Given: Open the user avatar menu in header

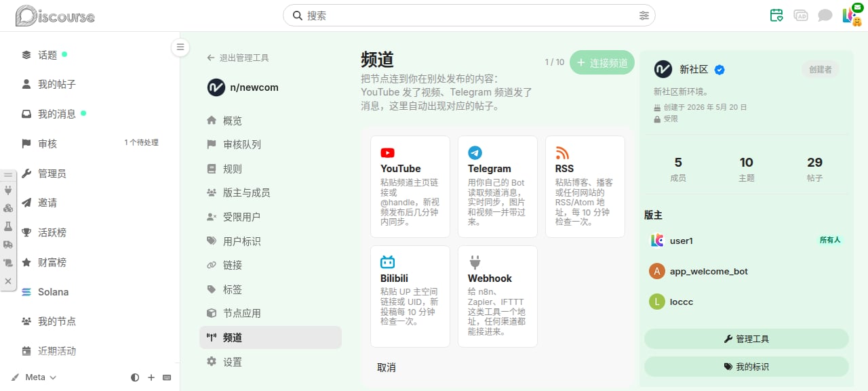Looking at the screenshot, I should coord(850,15).
